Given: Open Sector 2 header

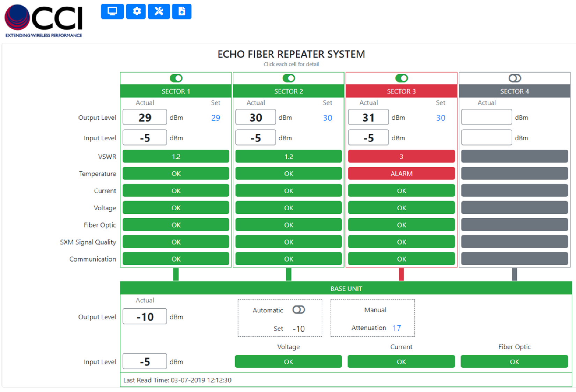Looking at the screenshot, I should [289, 91].
